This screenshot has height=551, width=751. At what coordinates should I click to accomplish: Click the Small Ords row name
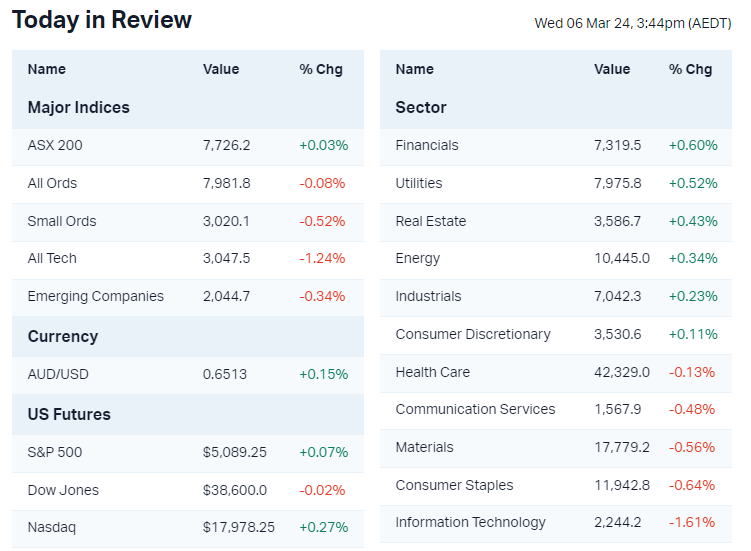pos(62,221)
